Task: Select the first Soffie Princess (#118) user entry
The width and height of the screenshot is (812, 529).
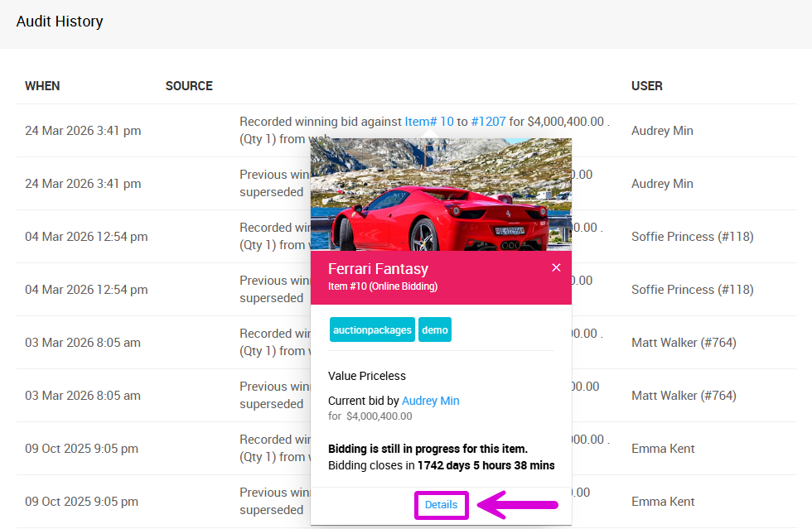Action: tap(692, 237)
